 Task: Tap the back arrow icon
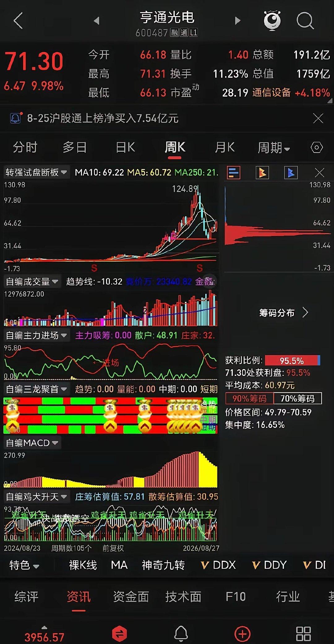click(x=18, y=21)
